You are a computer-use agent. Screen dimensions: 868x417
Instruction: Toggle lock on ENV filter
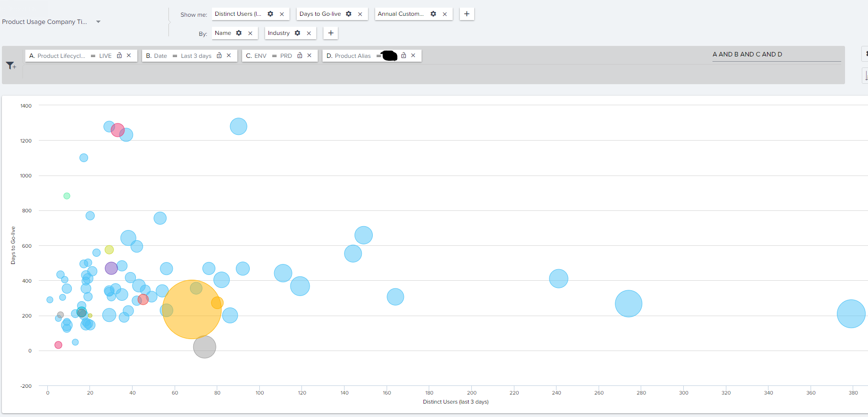[300, 55]
